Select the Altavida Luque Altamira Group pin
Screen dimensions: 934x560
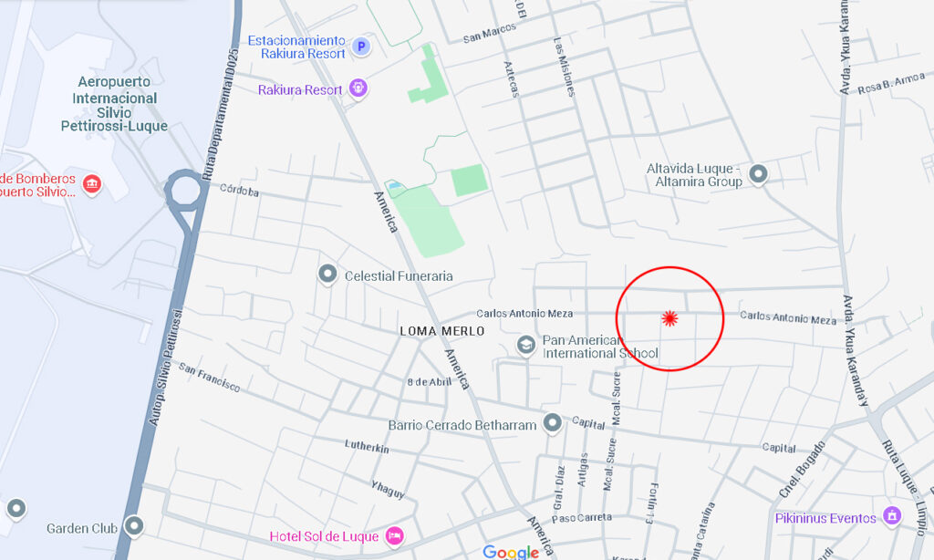pyautogui.click(x=758, y=174)
